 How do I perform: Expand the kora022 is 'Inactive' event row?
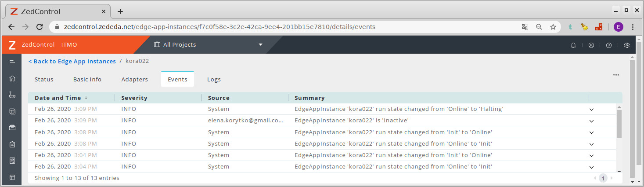[591, 121]
